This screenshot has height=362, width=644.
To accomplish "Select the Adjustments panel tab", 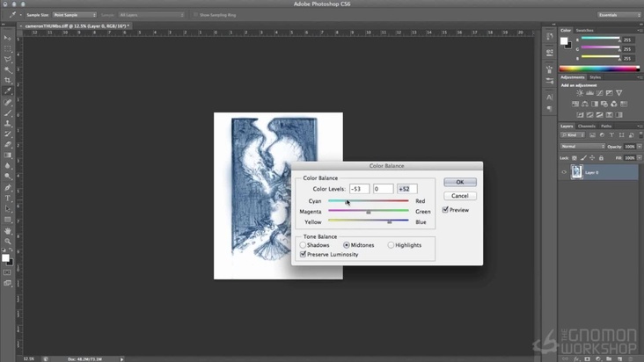I will (x=572, y=77).
